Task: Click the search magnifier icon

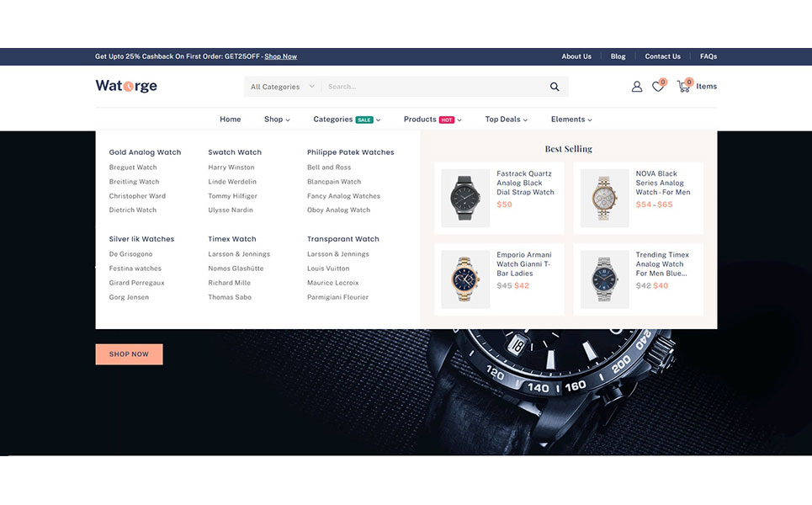Action: pos(555,87)
